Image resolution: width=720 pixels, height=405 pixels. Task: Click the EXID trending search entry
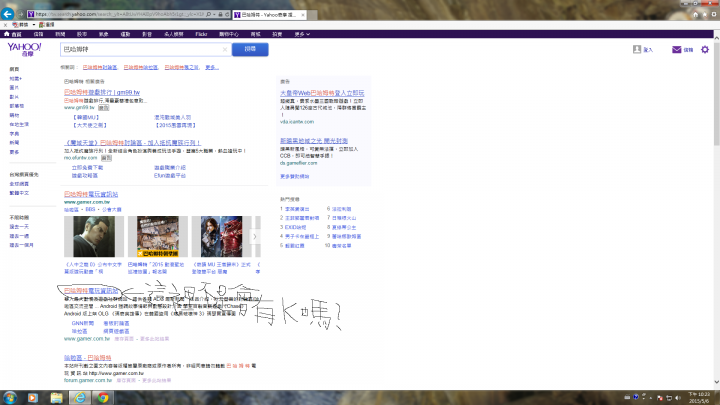295,227
